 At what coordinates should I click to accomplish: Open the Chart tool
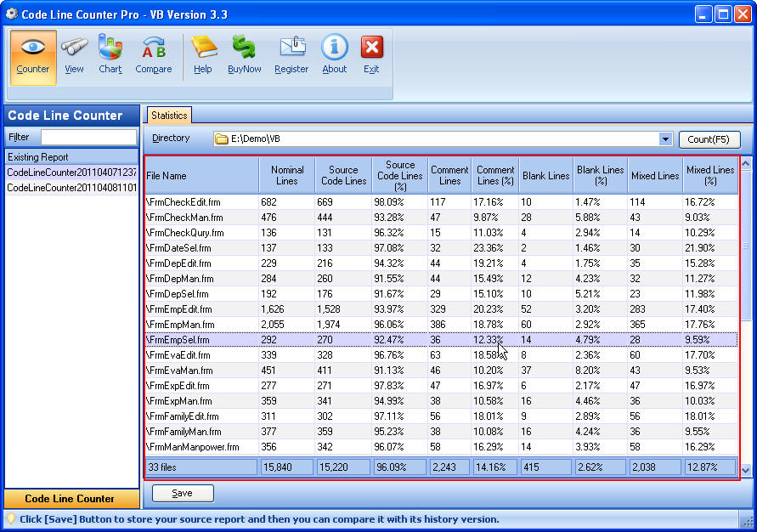(110, 57)
